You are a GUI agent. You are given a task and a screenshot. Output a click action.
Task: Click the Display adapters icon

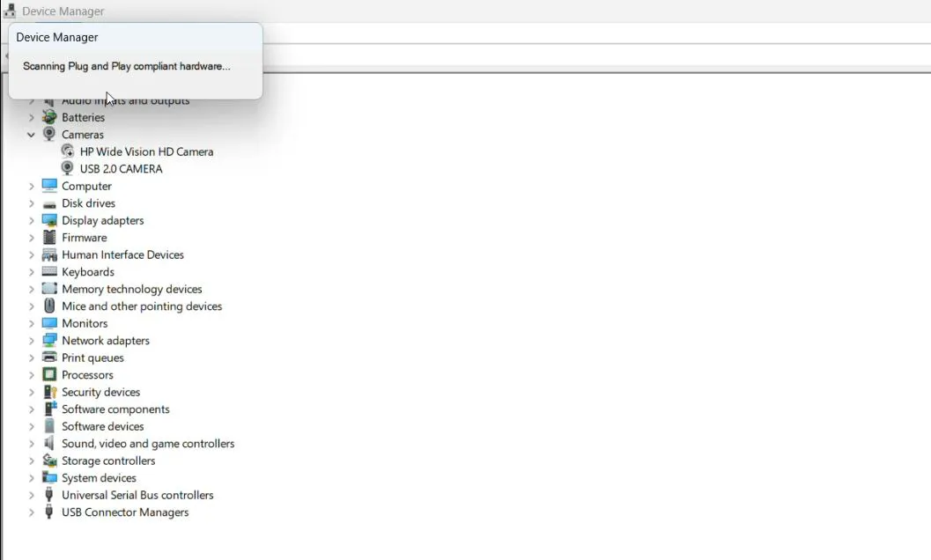click(x=49, y=220)
